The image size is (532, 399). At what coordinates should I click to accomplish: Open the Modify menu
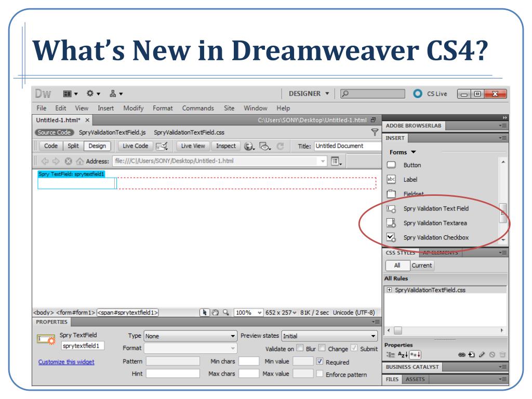[134, 108]
